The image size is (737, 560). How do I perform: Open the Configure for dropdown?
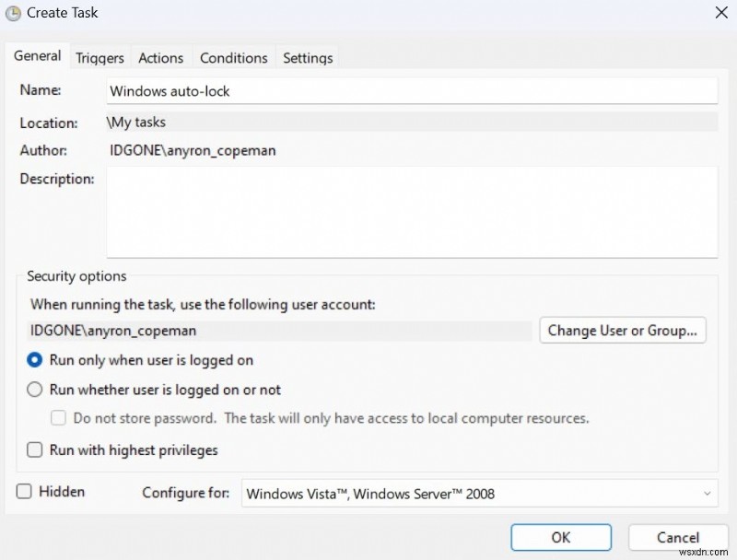click(479, 494)
